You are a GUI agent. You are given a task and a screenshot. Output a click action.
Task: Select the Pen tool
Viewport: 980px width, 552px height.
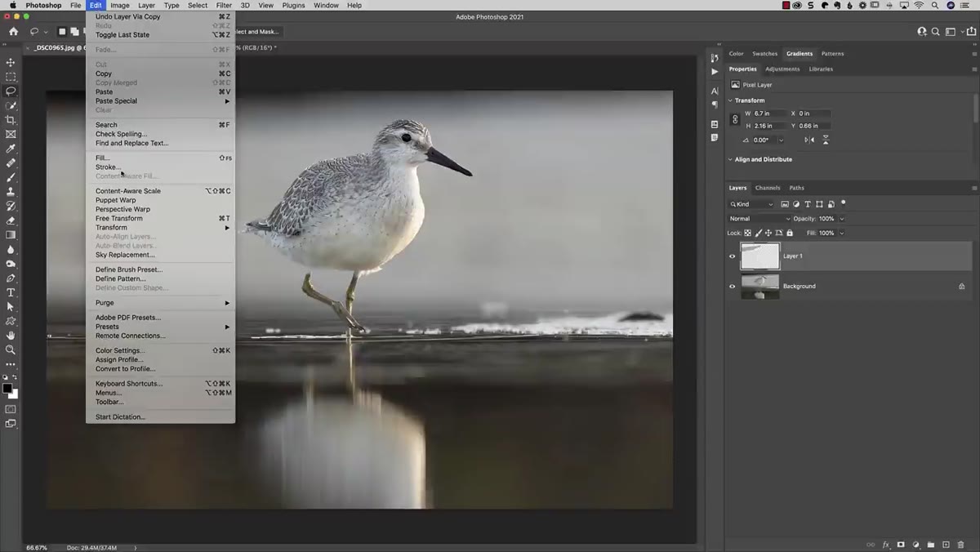(11, 278)
